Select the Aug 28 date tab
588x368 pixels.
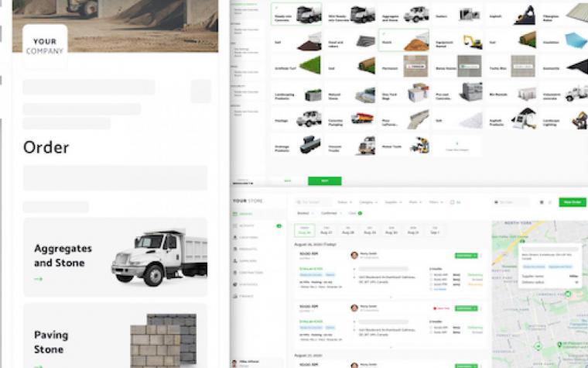348,231
